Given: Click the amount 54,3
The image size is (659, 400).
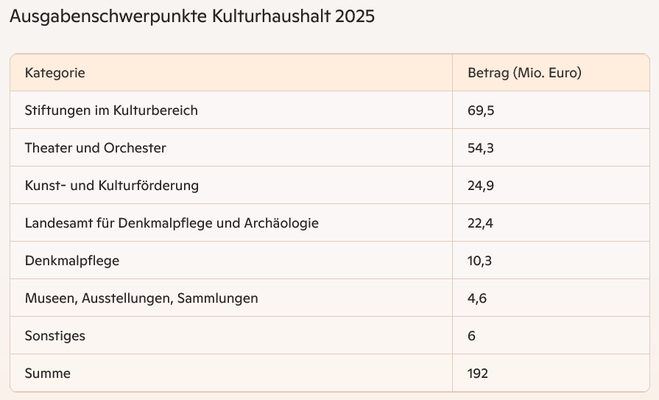Looking at the screenshot, I should click(480, 148).
